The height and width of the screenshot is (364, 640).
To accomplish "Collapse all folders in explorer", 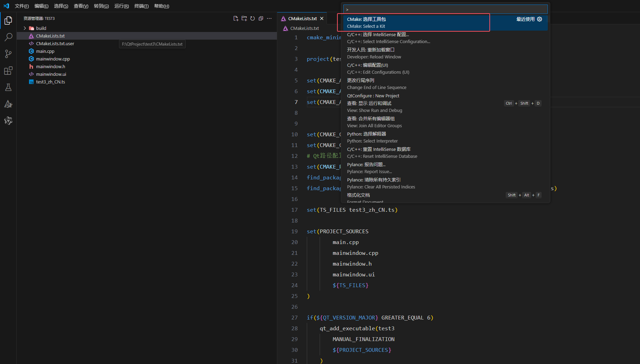I will pos(261,18).
